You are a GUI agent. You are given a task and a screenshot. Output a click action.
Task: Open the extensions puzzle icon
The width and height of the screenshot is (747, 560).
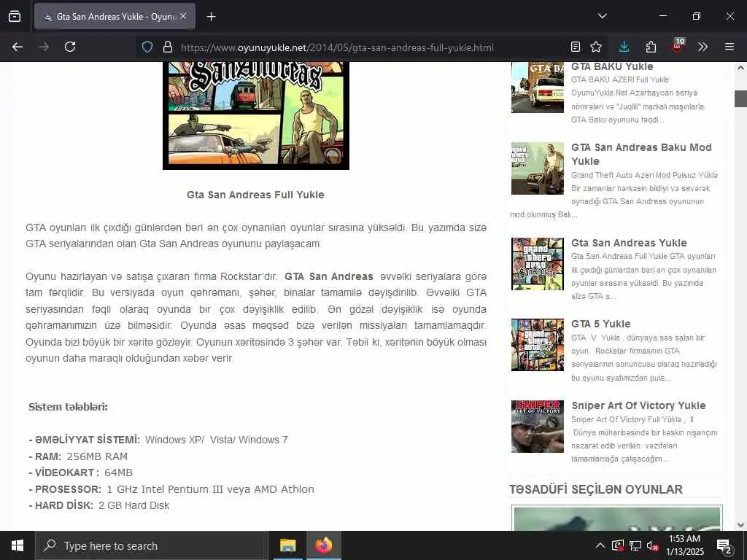pos(651,47)
